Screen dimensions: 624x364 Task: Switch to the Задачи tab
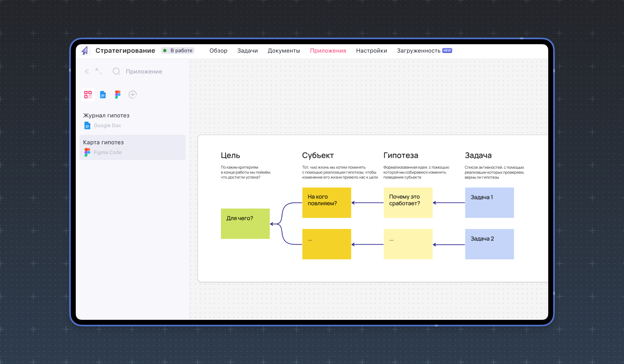247,51
